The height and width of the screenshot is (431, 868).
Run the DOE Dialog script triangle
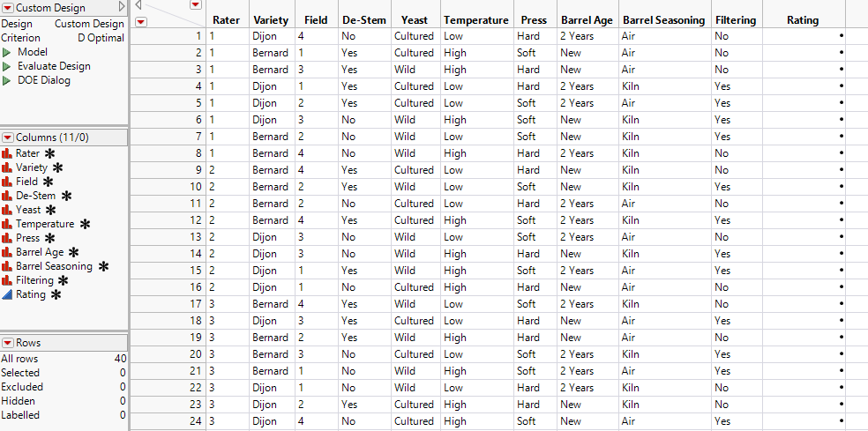point(7,81)
